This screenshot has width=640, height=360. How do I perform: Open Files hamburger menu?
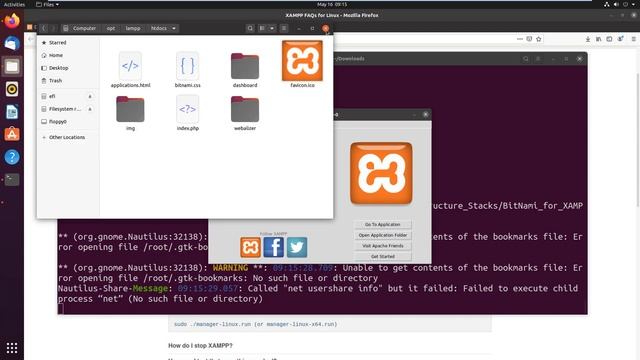tap(284, 28)
